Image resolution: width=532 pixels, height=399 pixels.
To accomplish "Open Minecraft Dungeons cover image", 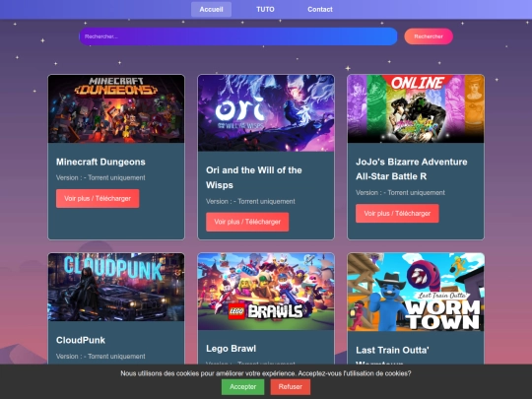I will (x=116, y=109).
